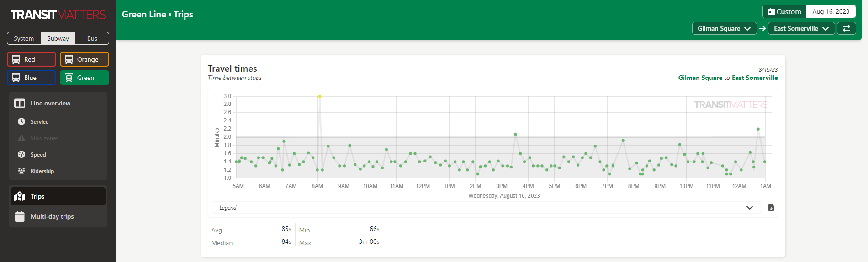Click the Line overview panel icon
The height and width of the screenshot is (262, 868).
pos(20,103)
